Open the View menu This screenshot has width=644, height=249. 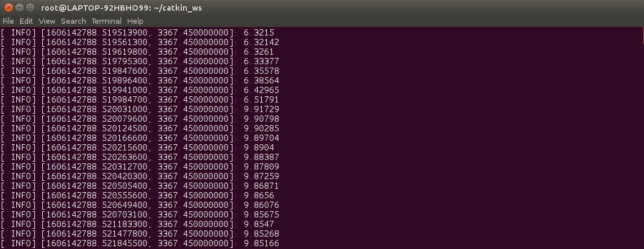click(x=47, y=21)
